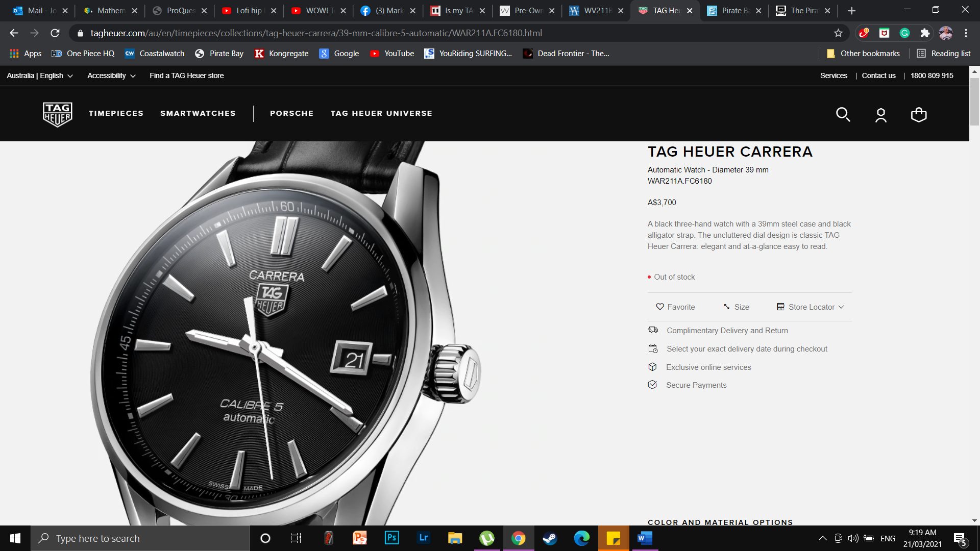This screenshot has width=980, height=551.
Task: Click the browser back arrow
Action: coord(14,33)
